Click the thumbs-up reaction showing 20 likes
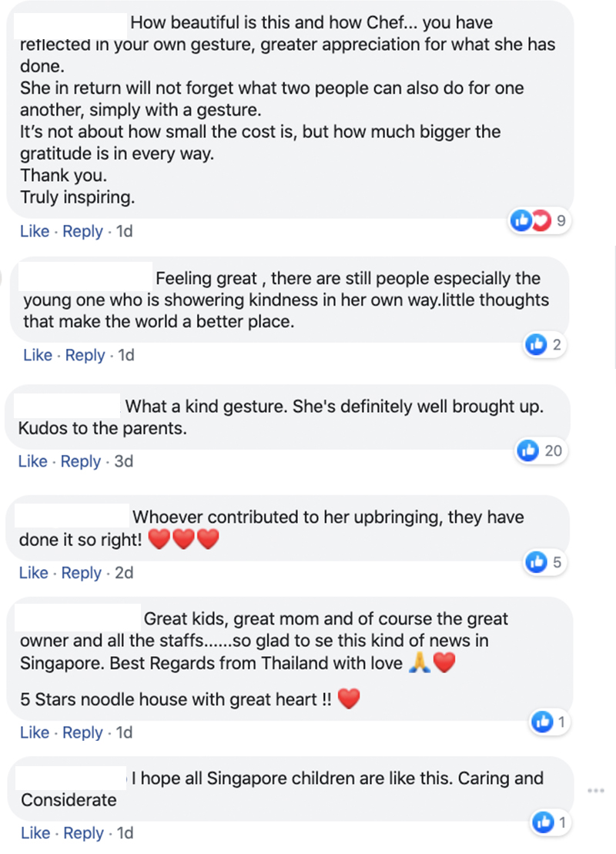This screenshot has width=616, height=854. (x=541, y=450)
